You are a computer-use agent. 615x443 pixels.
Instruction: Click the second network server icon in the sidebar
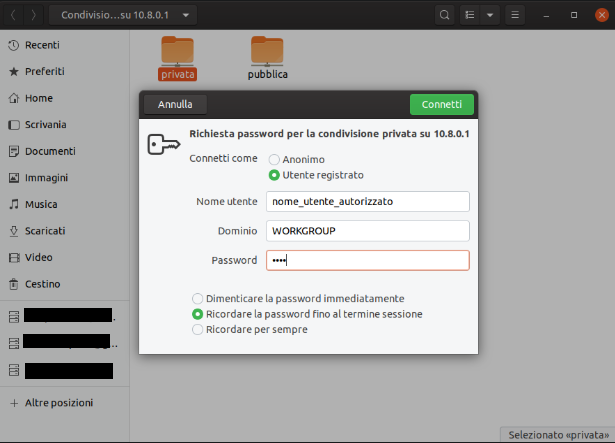click(x=14, y=343)
